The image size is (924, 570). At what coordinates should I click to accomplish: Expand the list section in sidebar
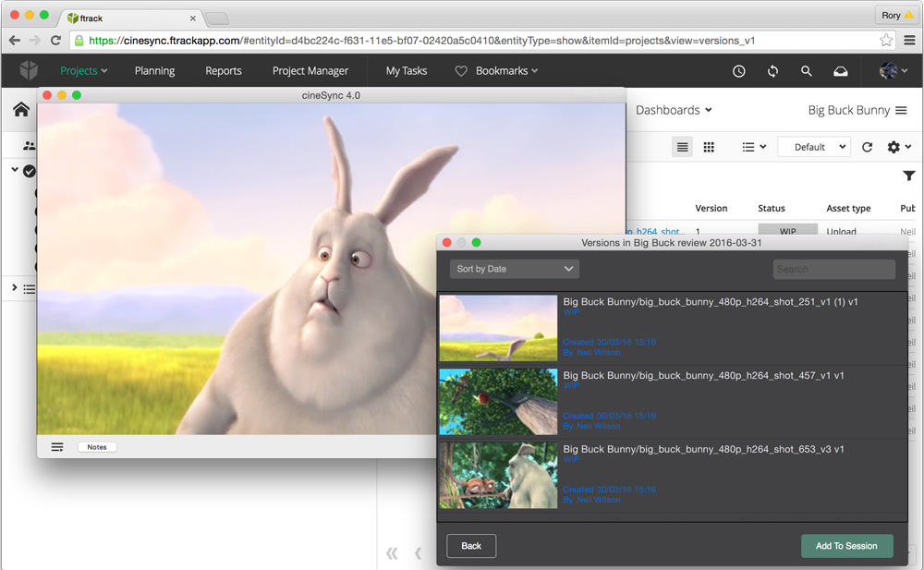coord(14,287)
